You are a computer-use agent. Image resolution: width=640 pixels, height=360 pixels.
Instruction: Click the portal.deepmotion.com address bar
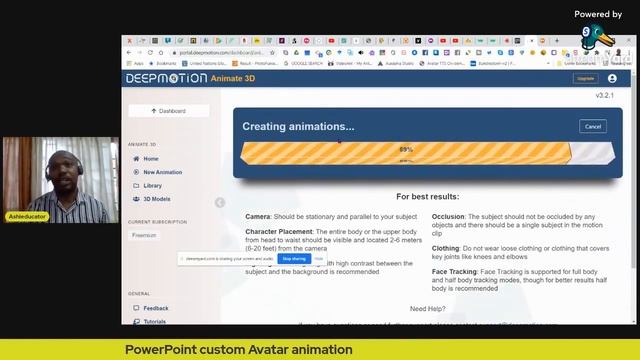pos(222,53)
